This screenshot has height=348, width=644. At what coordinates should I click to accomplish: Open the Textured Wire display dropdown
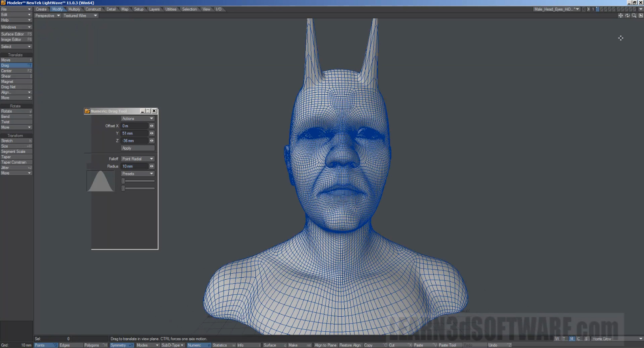pos(80,16)
